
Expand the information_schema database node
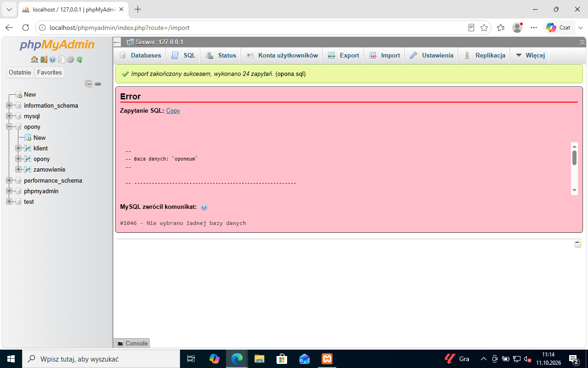(x=9, y=105)
